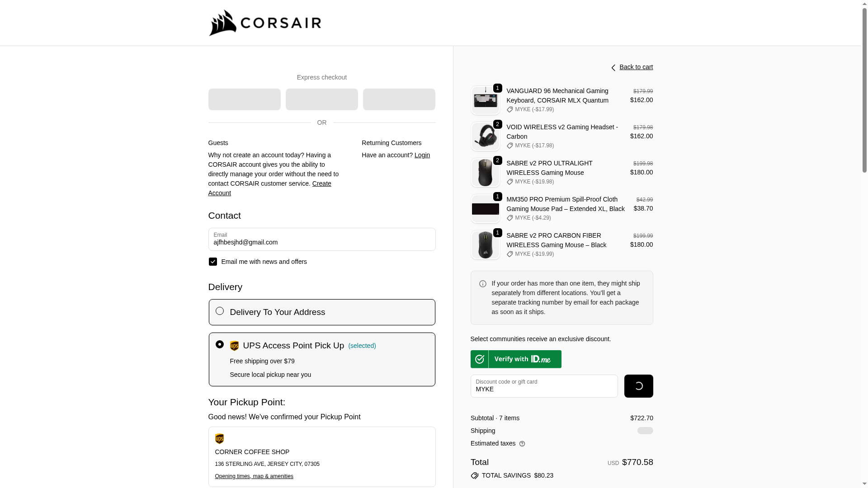This screenshot has height=488, width=868.
Task: Click the discount apply button with spinner
Action: click(x=638, y=386)
